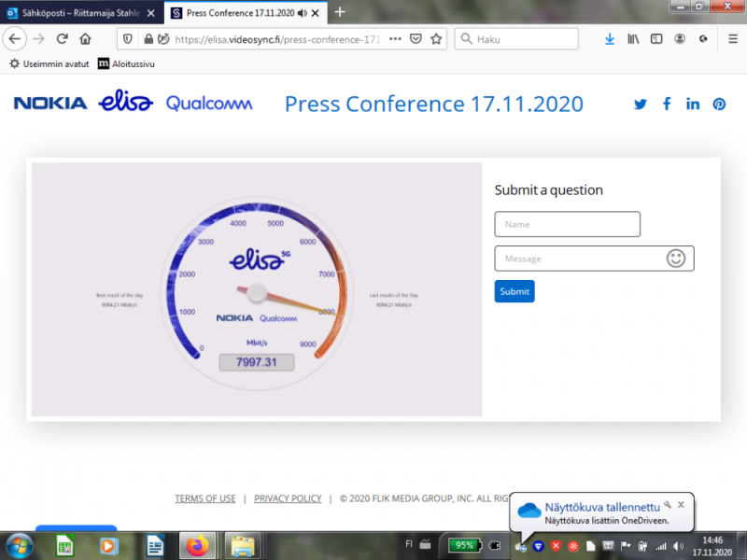The height and width of the screenshot is (560, 747).
Task: Open the Firefox account icon
Action: 680,39
